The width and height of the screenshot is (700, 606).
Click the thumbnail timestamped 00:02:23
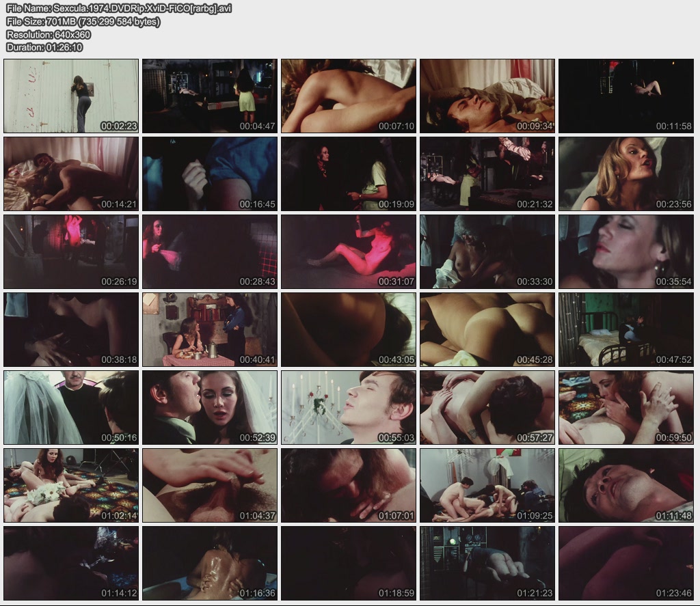(71, 96)
